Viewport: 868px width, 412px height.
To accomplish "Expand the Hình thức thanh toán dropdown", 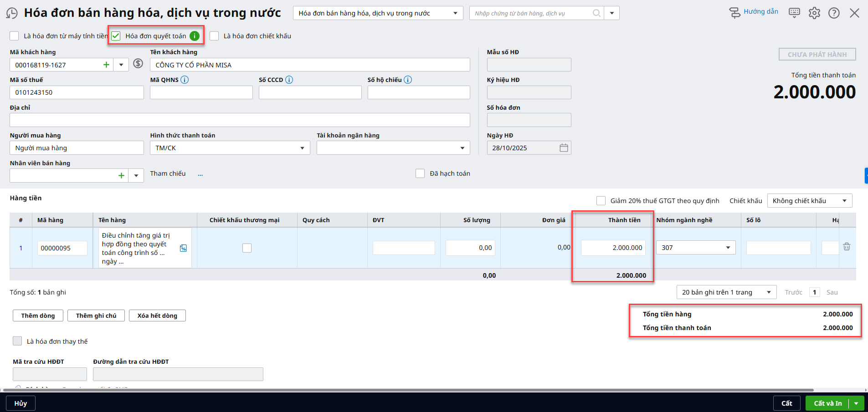I will tap(302, 148).
